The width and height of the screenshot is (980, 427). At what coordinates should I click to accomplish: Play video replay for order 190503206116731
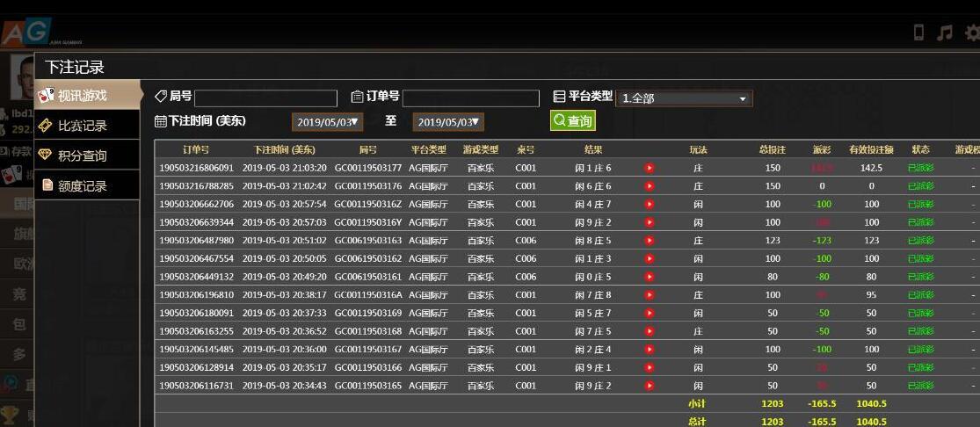pos(650,386)
